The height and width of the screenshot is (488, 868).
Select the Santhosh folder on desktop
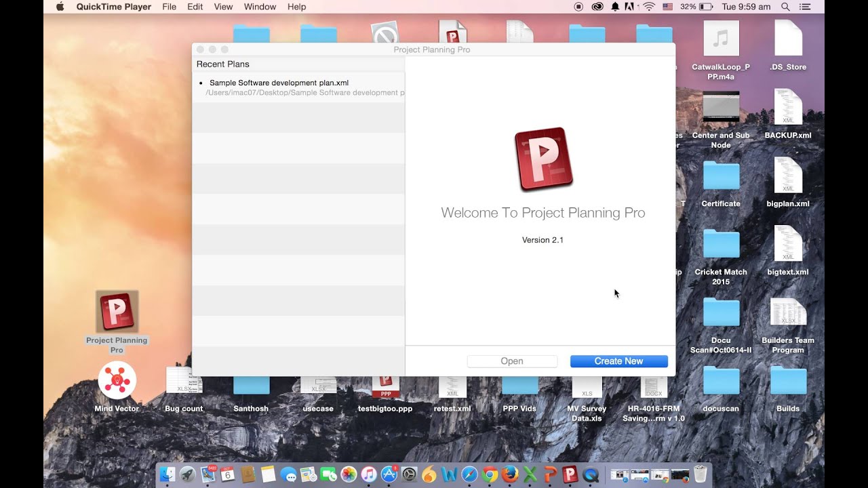251,393
